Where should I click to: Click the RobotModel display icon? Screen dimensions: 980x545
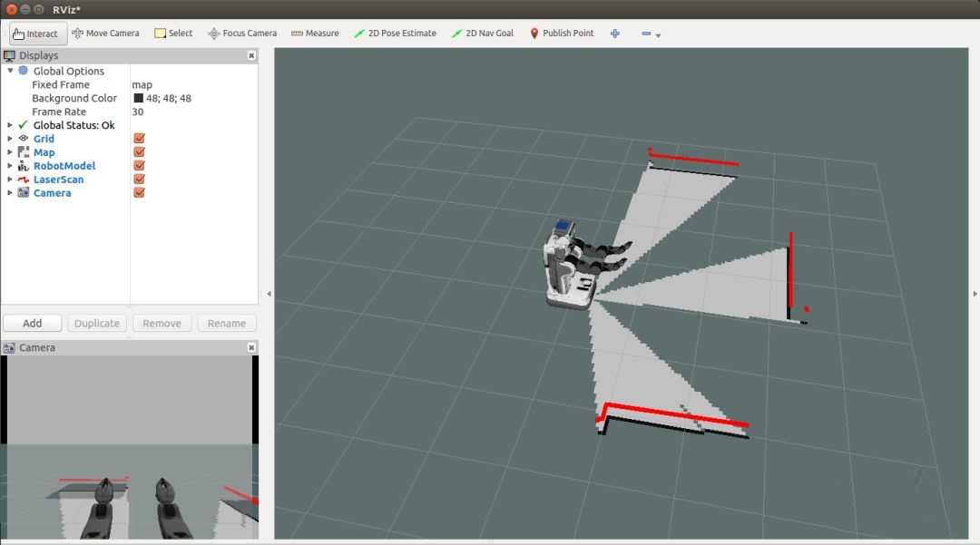click(23, 166)
